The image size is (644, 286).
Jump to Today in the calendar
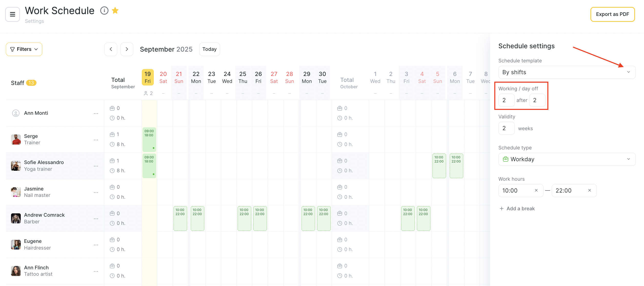(209, 49)
